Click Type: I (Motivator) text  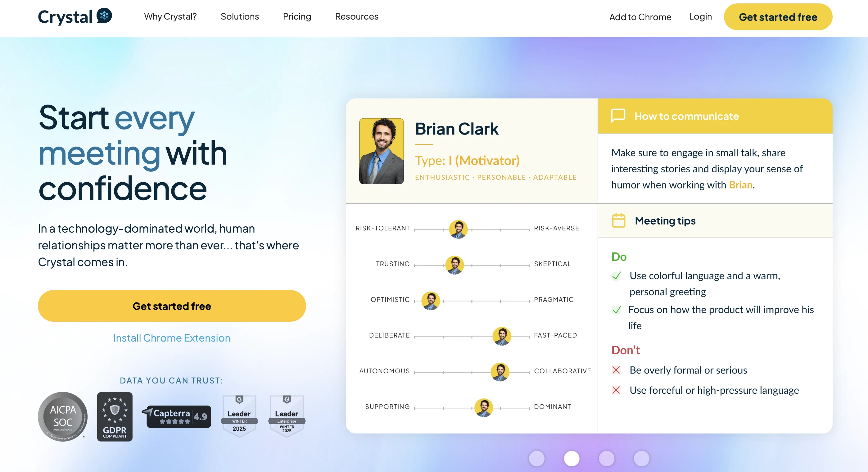coord(467,161)
